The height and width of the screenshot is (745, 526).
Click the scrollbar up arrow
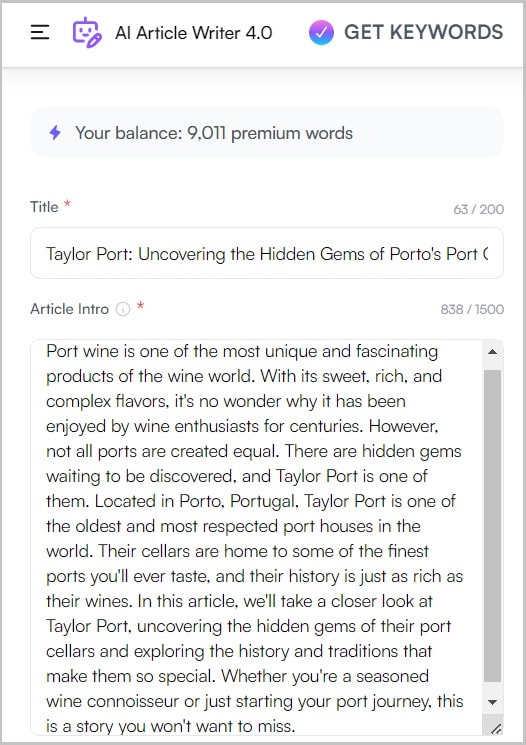[493, 352]
